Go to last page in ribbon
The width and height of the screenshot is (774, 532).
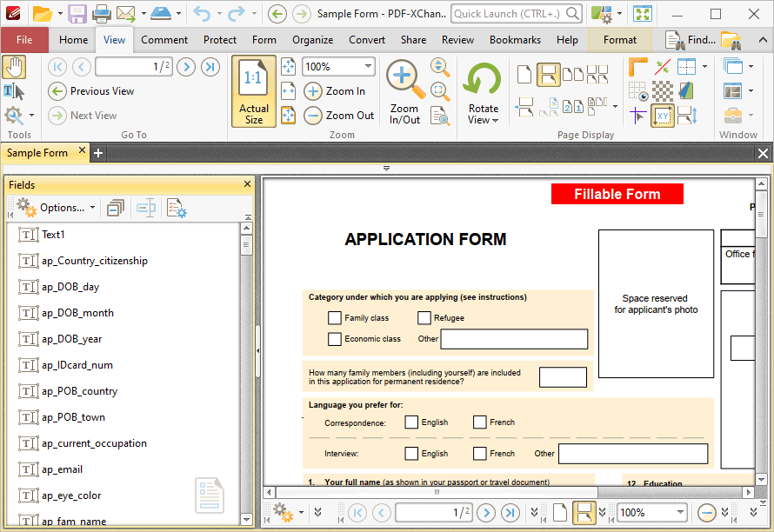210,67
